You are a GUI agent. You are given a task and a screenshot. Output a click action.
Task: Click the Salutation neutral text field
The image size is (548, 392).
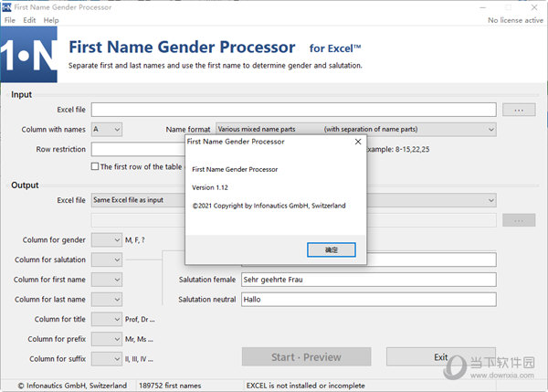[x=369, y=300]
